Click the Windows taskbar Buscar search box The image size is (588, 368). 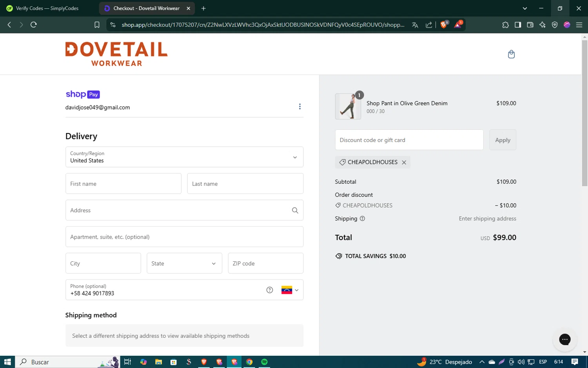[67, 362]
